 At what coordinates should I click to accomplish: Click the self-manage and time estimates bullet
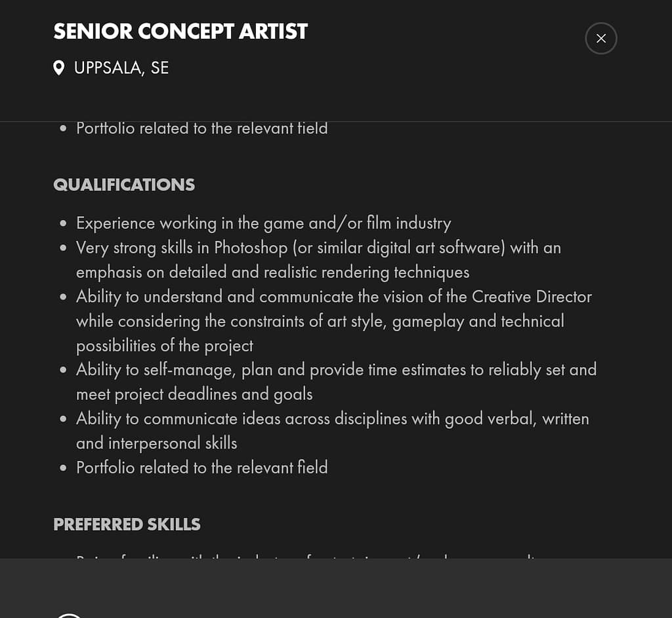click(336, 370)
